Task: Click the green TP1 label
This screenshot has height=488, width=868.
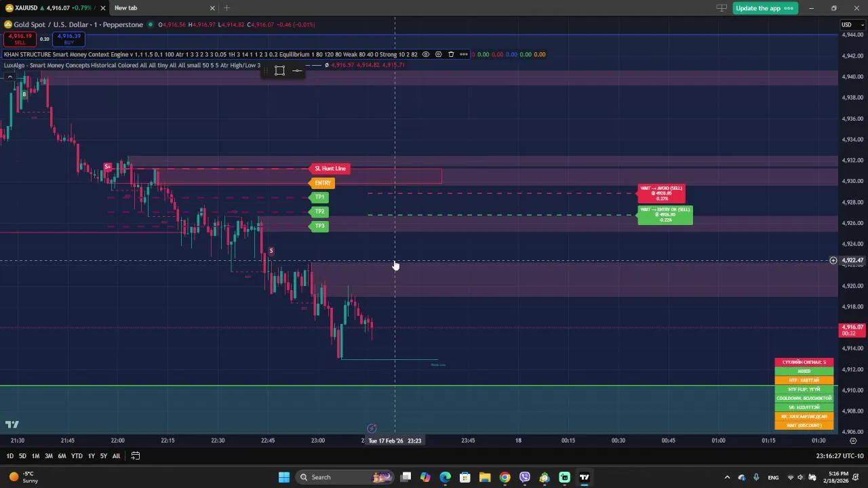Action: click(319, 197)
